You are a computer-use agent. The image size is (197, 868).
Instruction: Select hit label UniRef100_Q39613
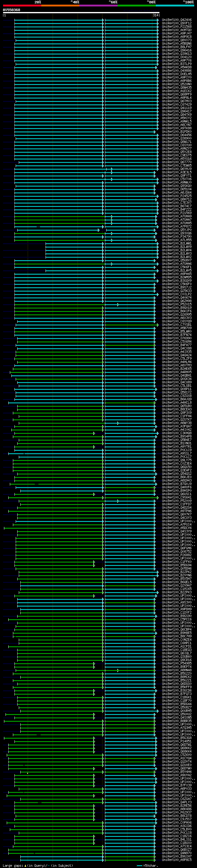pos(177,54)
